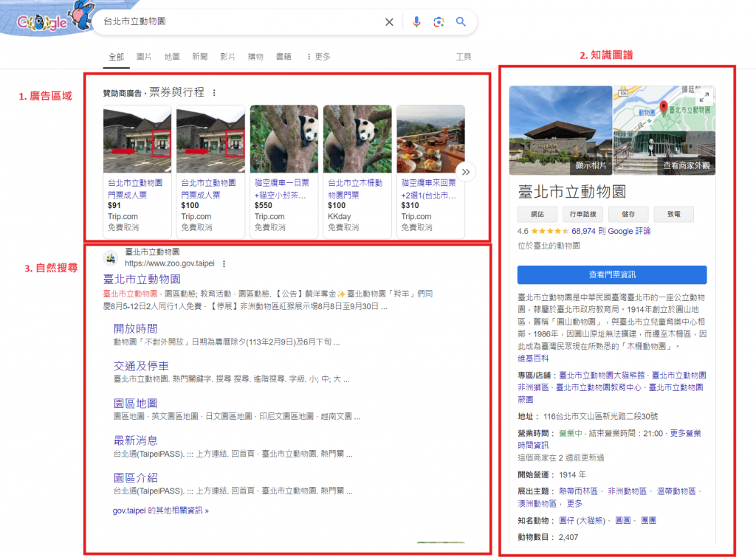Click the red map pin on the map
Screen dimensions: 756x557
pyautogui.click(x=664, y=107)
